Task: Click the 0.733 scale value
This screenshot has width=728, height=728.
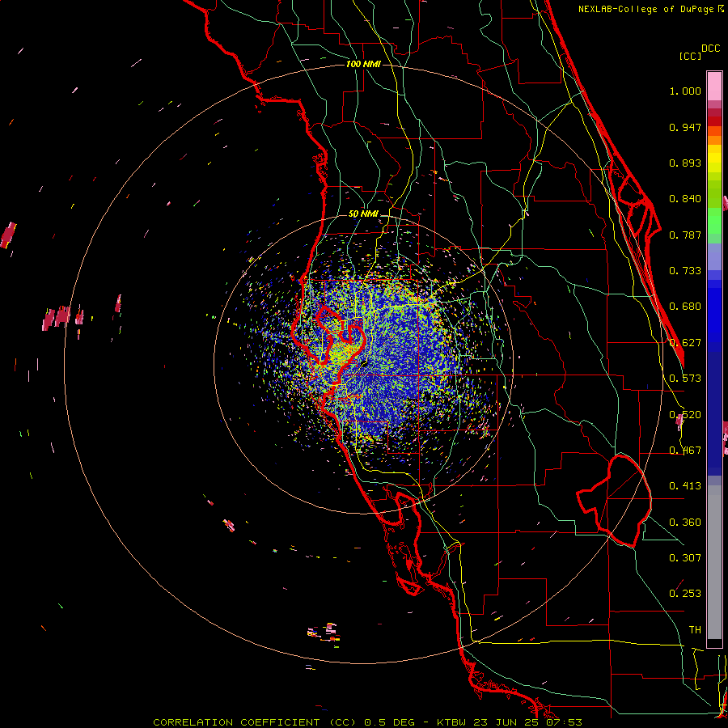Action: pos(685,271)
